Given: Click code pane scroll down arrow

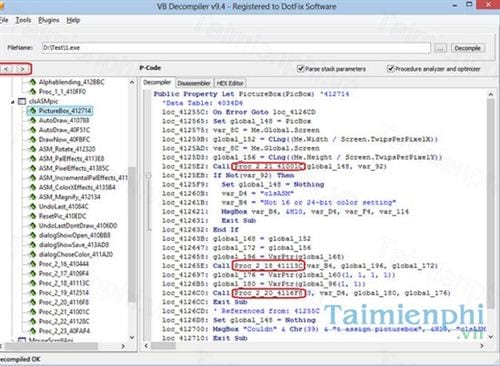Looking at the screenshot, I should [490, 337].
